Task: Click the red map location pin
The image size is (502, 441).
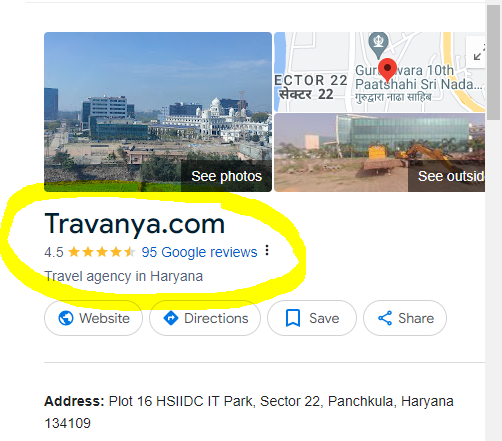Action: [387, 70]
